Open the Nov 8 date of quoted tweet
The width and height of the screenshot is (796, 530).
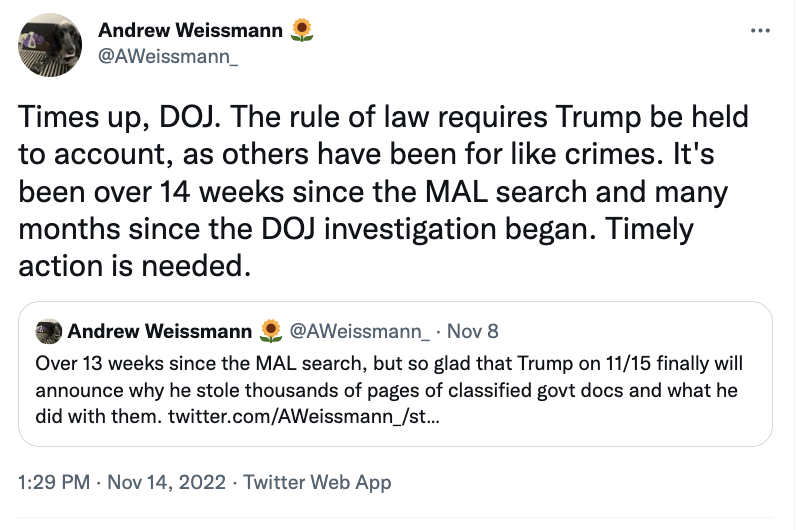473,331
